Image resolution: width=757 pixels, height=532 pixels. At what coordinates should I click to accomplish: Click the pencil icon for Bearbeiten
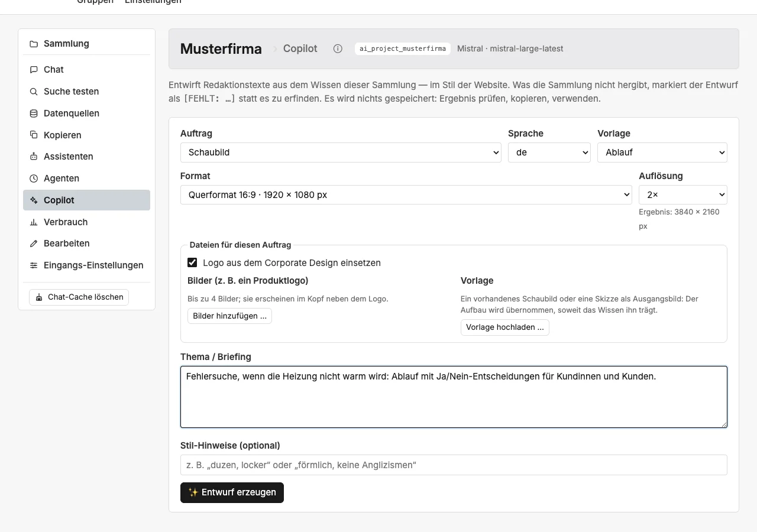coord(34,244)
